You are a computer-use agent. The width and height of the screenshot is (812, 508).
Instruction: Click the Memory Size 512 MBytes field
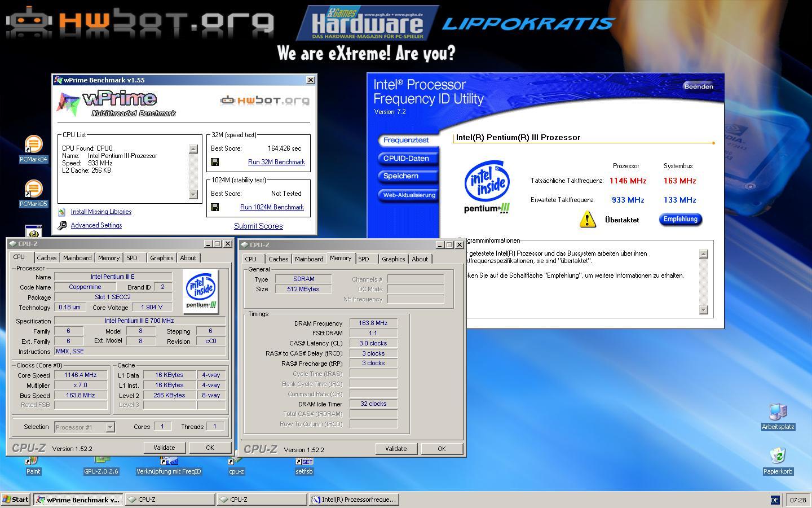tap(303, 289)
